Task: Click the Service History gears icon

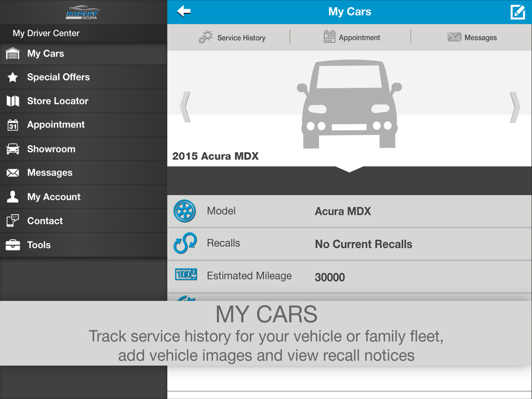Action: coord(206,37)
